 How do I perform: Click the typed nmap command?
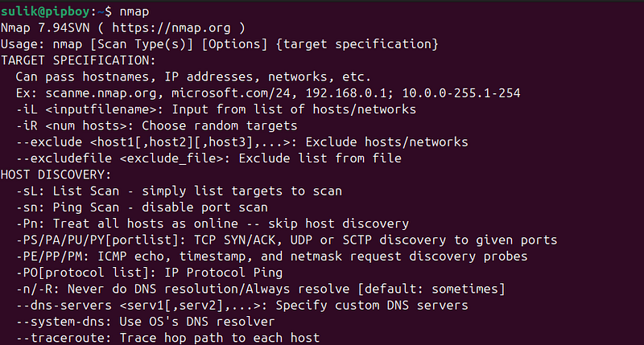[x=134, y=12]
